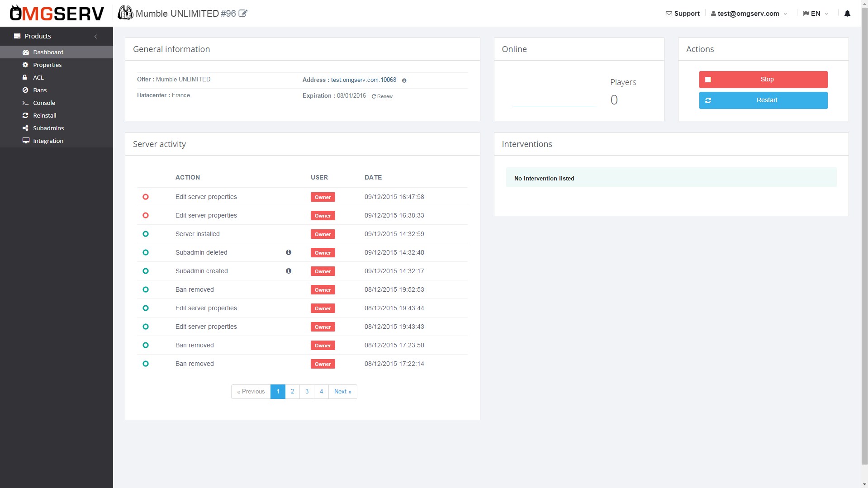Open the test@omgserv.com account dropdown
868x488 pixels.
tap(749, 14)
